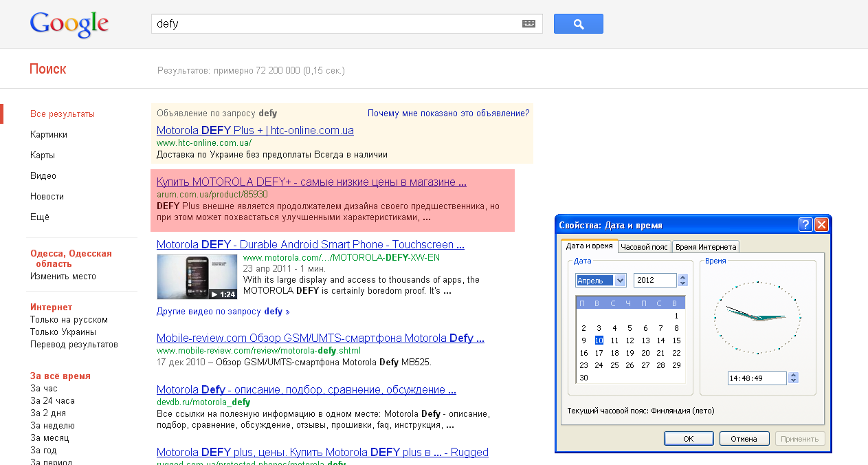The width and height of the screenshot is (868, 465).
Task: Click the Google logo
Action: coord(69,25)
